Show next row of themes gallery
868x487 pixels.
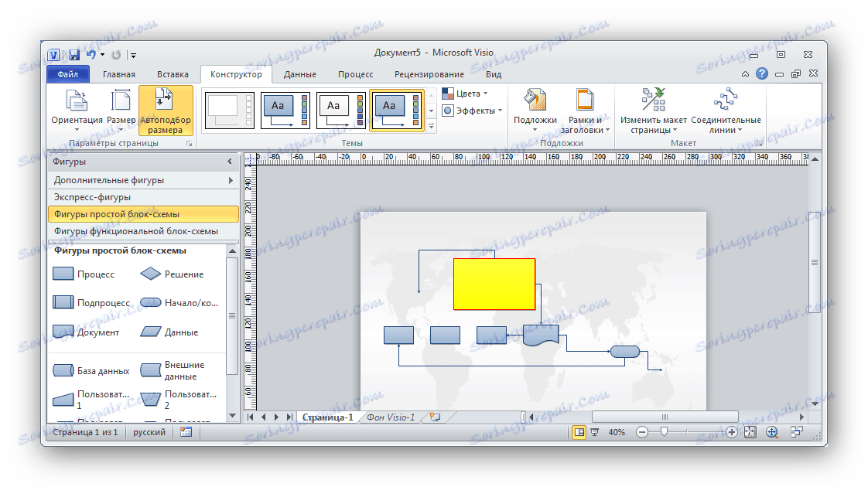click(x=431, y=111)
